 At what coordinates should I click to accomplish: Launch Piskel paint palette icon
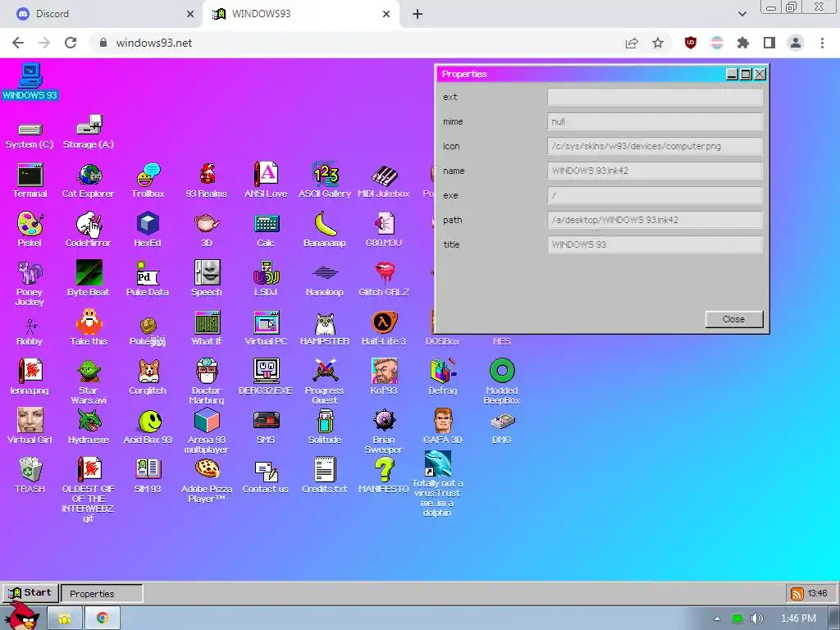coord(30,230)
